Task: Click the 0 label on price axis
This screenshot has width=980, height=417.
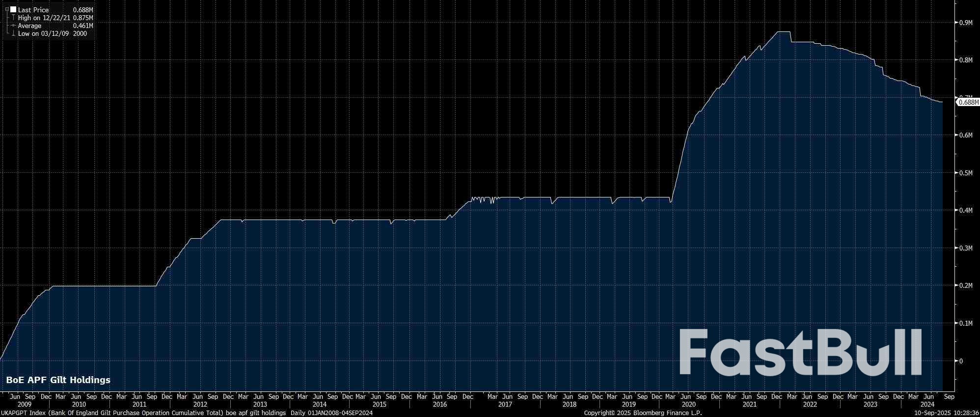Action: click(961, 361)
